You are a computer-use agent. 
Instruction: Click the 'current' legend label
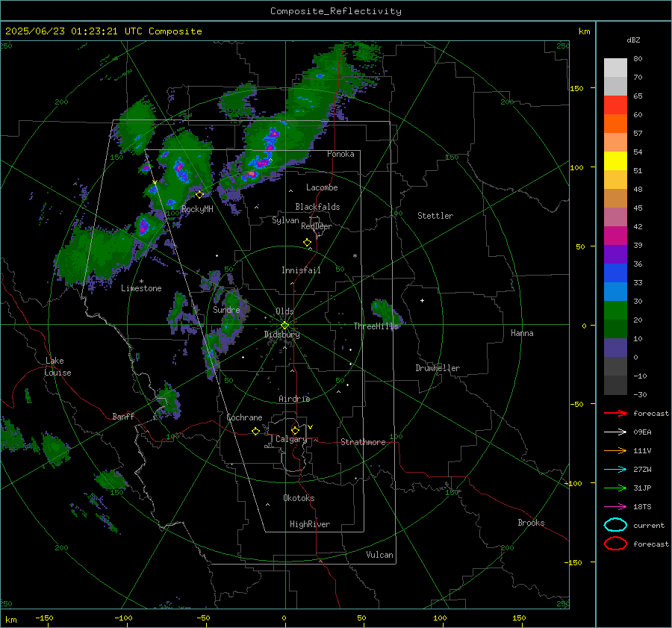point(649,525)
